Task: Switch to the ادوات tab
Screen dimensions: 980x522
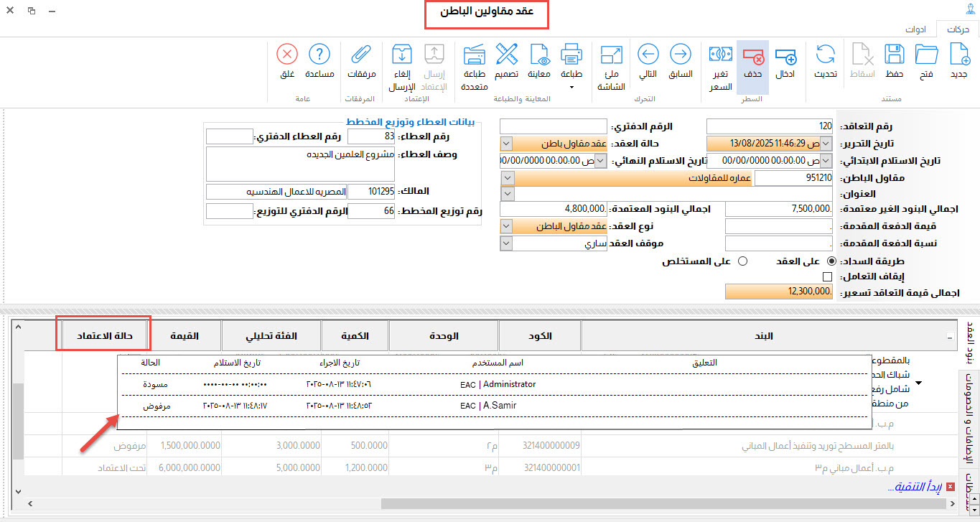Action: [916, 29]
